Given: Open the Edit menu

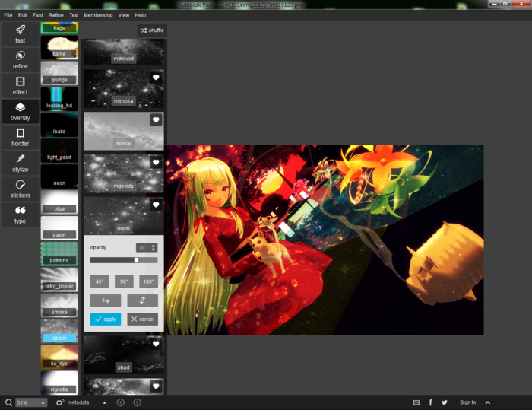Looking at the screenshot, I should point(23,15).
